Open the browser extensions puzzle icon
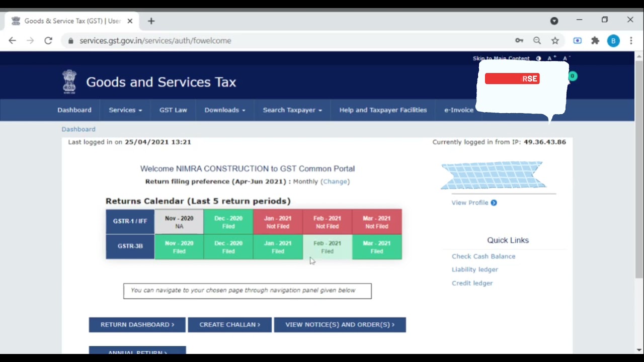Screen dimensions: 644x362 (x=595, y=41)
